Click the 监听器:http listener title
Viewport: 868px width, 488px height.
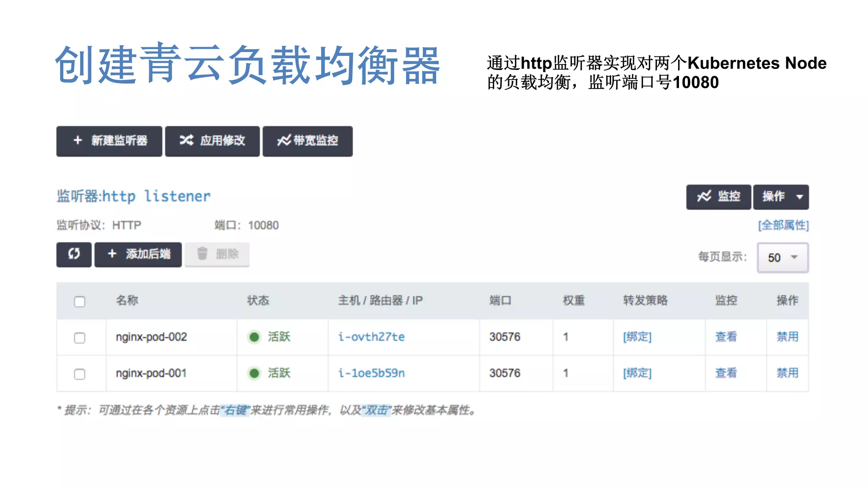(x=134, y=196)
